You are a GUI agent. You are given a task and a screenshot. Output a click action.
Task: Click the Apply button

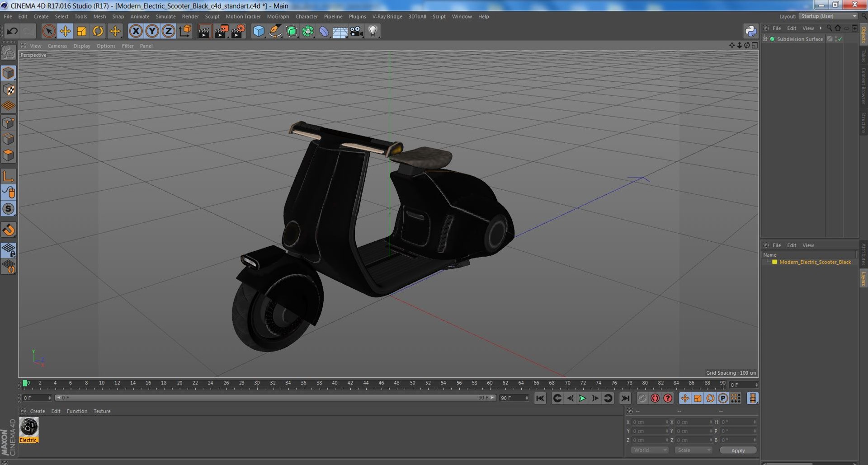[738, 450]
